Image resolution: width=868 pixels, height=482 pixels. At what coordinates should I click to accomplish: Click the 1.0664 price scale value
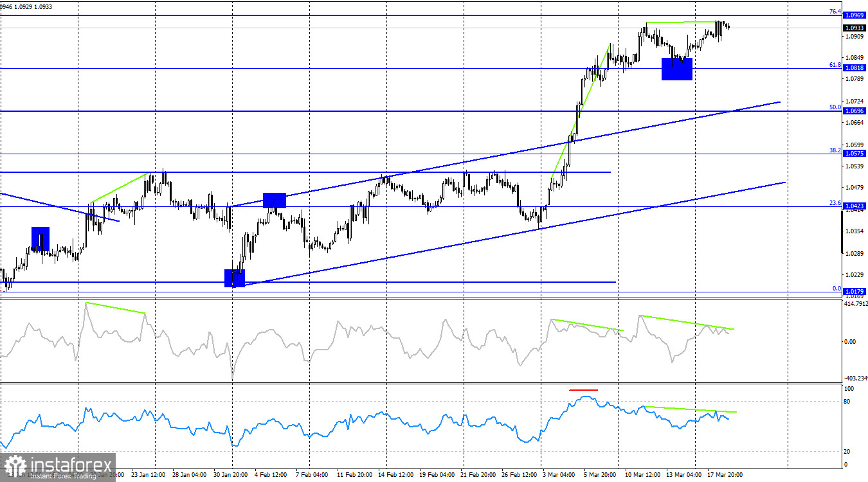click(856, 123)
